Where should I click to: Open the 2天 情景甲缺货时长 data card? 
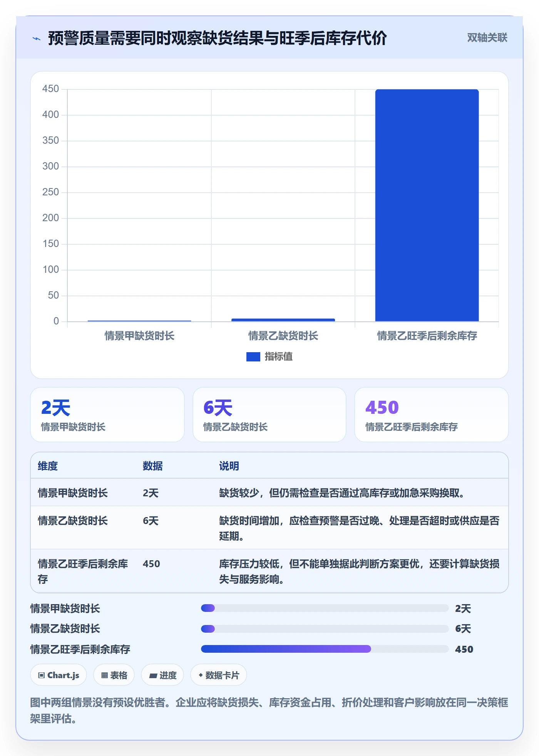[107, 415]
